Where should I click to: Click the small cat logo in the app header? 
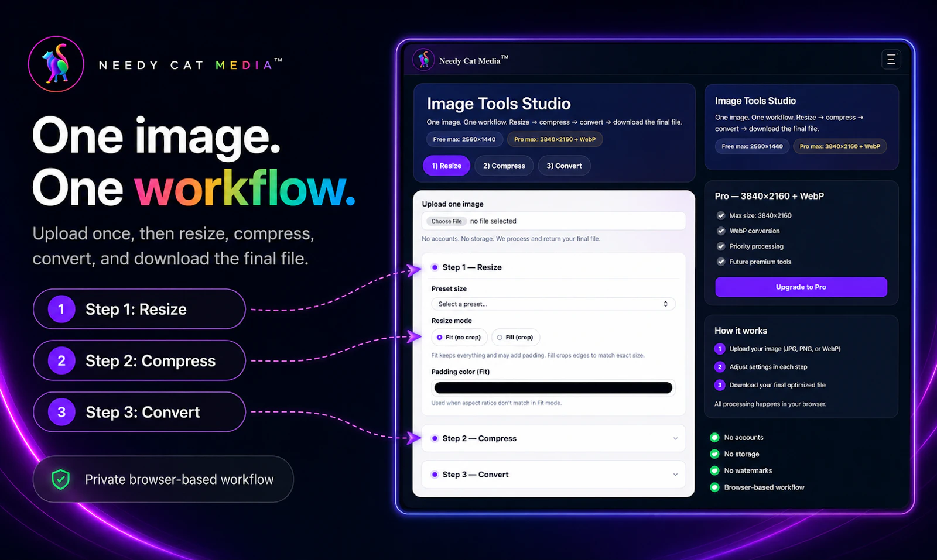(x=423, y=60)
